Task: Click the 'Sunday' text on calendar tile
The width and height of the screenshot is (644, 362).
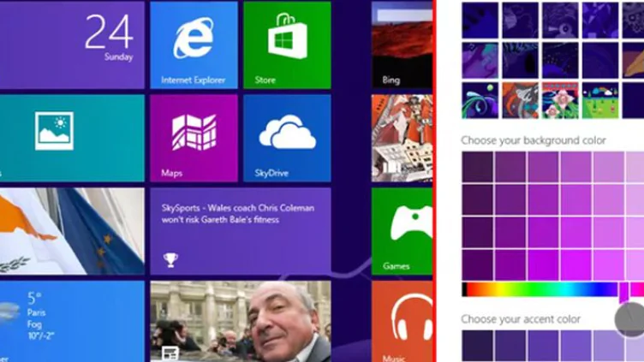Action: (119, 57)
